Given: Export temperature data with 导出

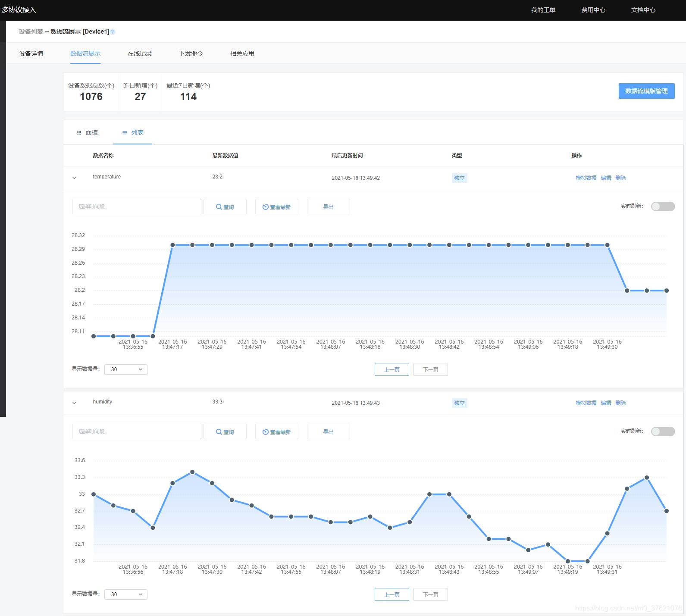Looking at the screenshot, I should (329, 207).
